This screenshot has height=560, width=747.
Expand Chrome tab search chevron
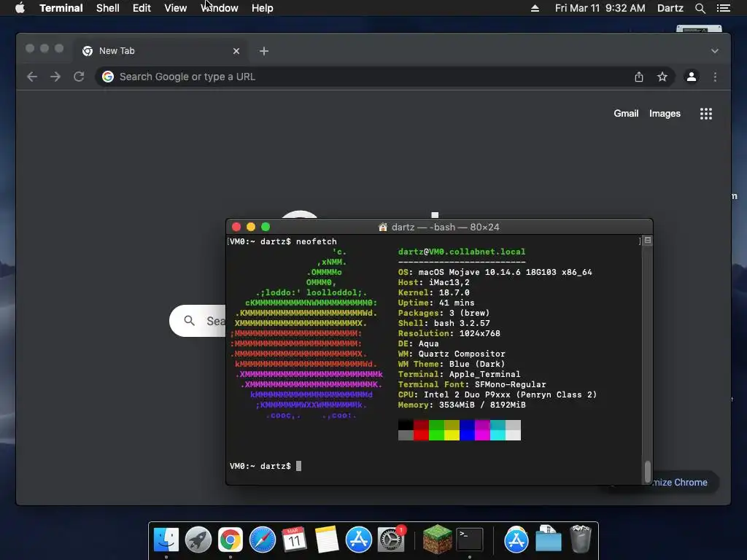(x=715, y=51)
